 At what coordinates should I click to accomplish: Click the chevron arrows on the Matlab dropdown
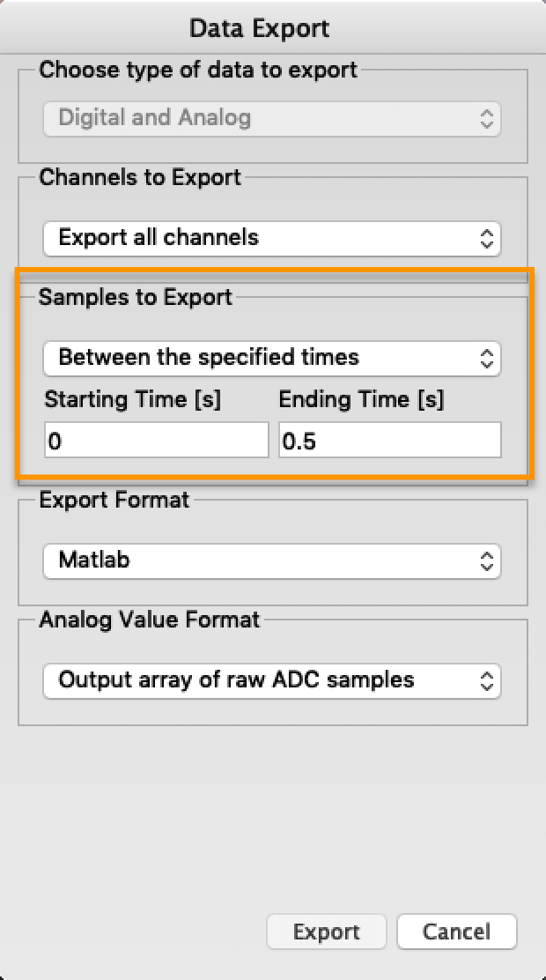tap(486, 561)
